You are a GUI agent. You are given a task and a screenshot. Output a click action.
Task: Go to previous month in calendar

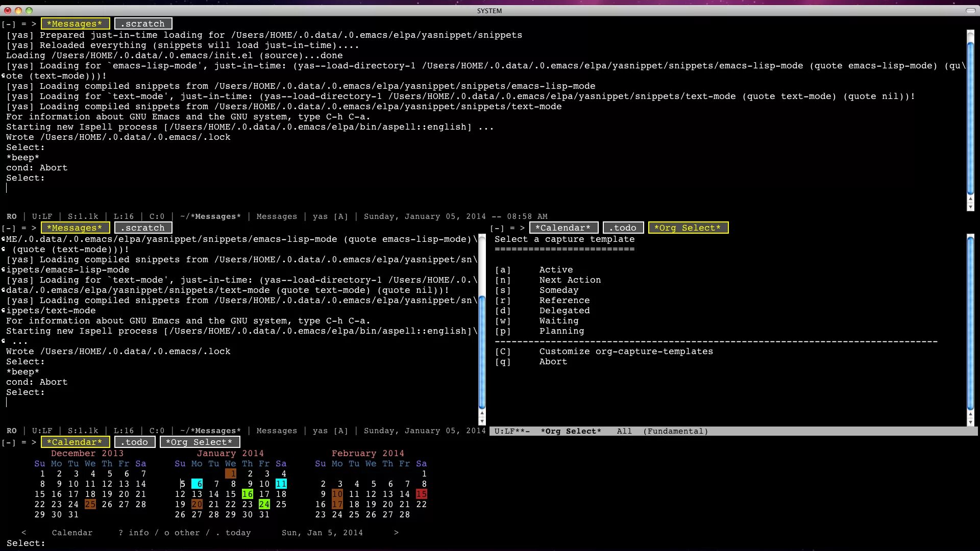(x=23, y=533)
